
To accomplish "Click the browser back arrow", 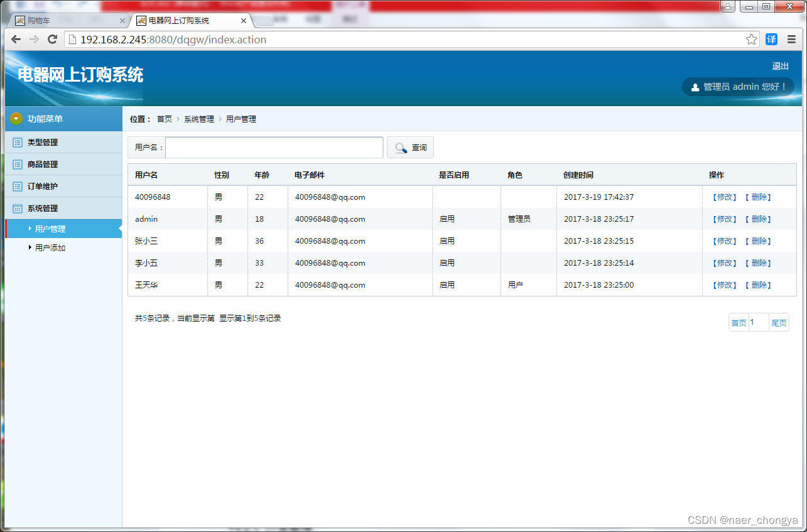I will 16,40.
